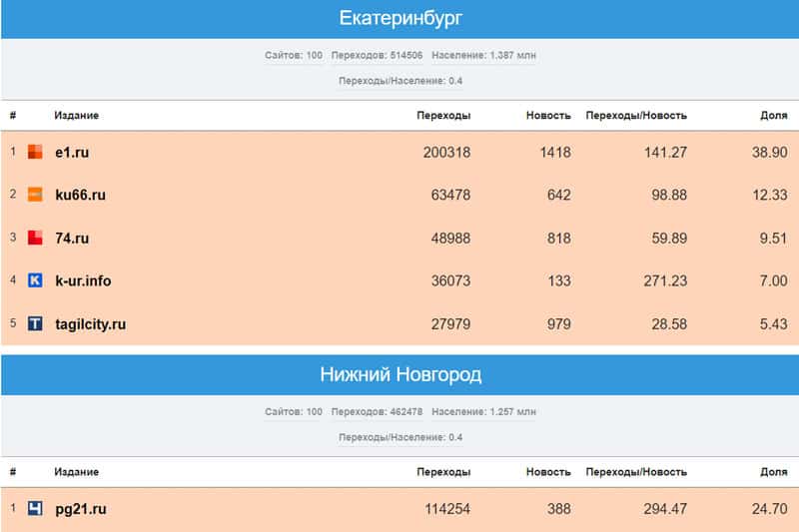799x532 pixels.
Task: Select the value 63478 for ku66.ru
Action: 450,195
